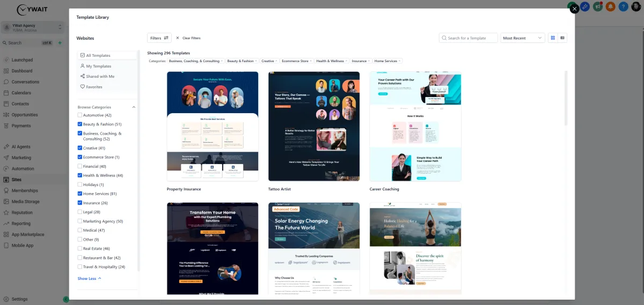
Task: Uncheck Ecommerce Store (1) category
Action: point(80,157)
